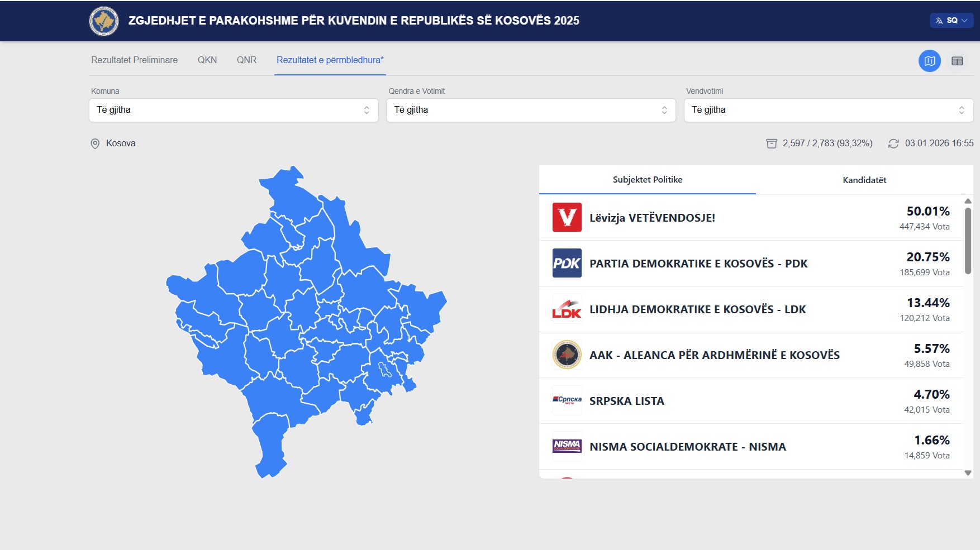Open the Vendvotimi dropdown
This screenshot has height=550, width=980.
(828, 110)
